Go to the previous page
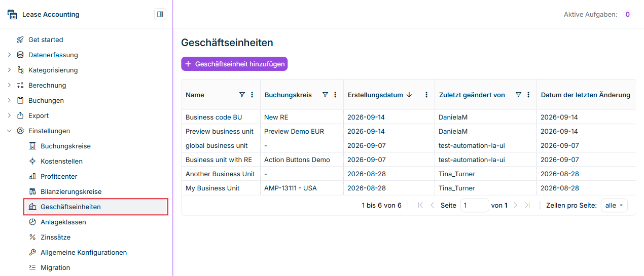 pyautogui.click(x=432, y=205)
